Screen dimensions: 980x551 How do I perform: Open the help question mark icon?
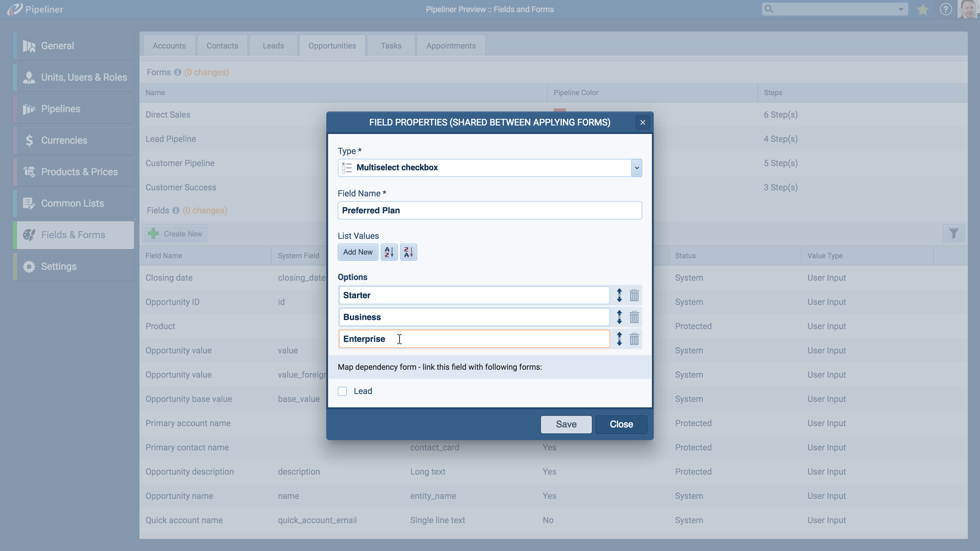click(x=945, y=9)
